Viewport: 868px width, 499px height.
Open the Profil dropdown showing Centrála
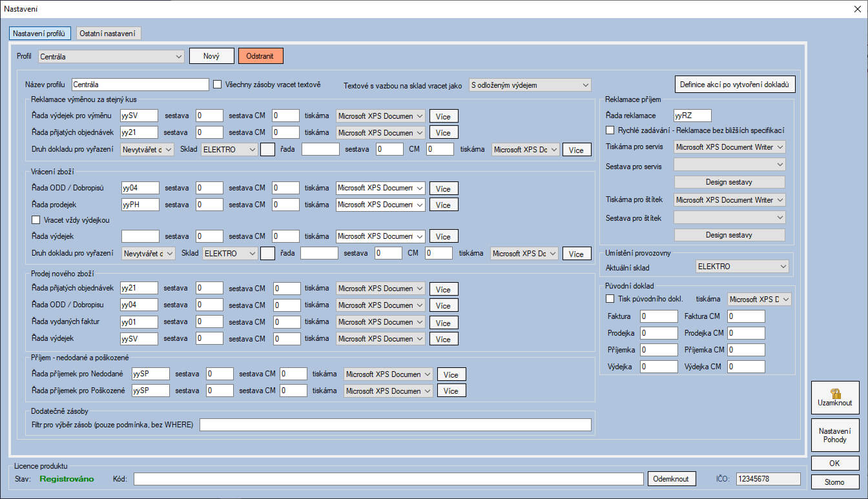coord(111,57)
